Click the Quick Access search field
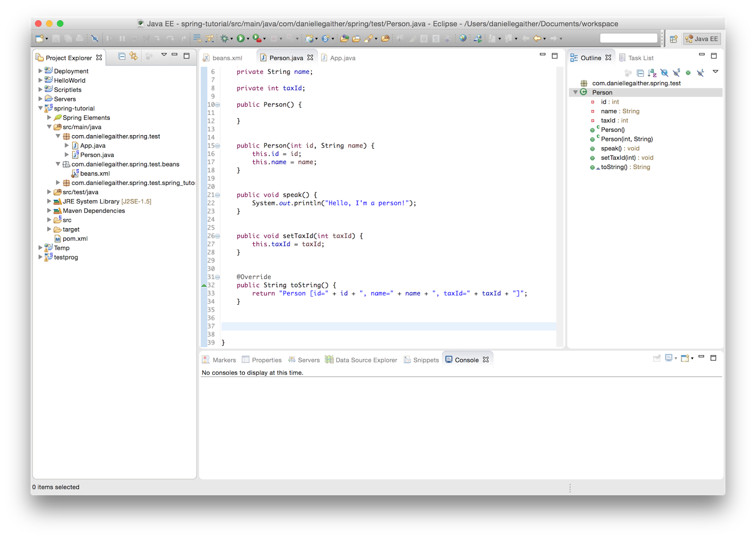 [628, 38]
